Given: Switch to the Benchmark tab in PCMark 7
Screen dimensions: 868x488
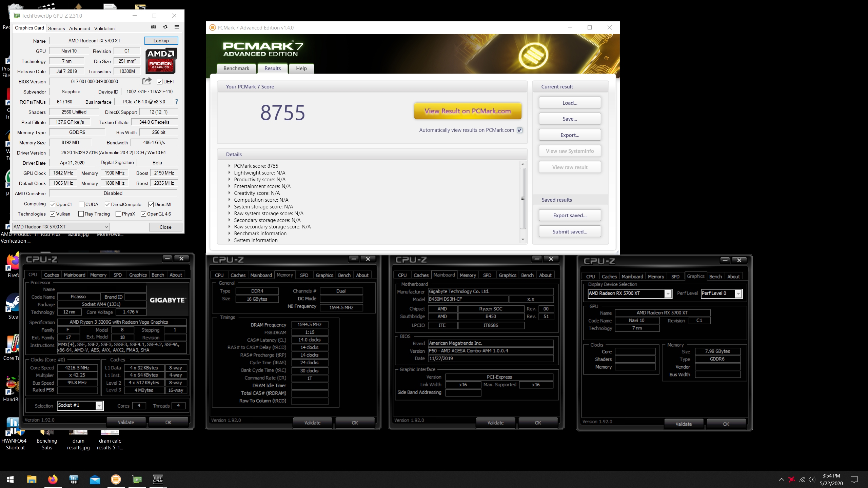Looking at the screenshot, I should (x=236, y=68).
